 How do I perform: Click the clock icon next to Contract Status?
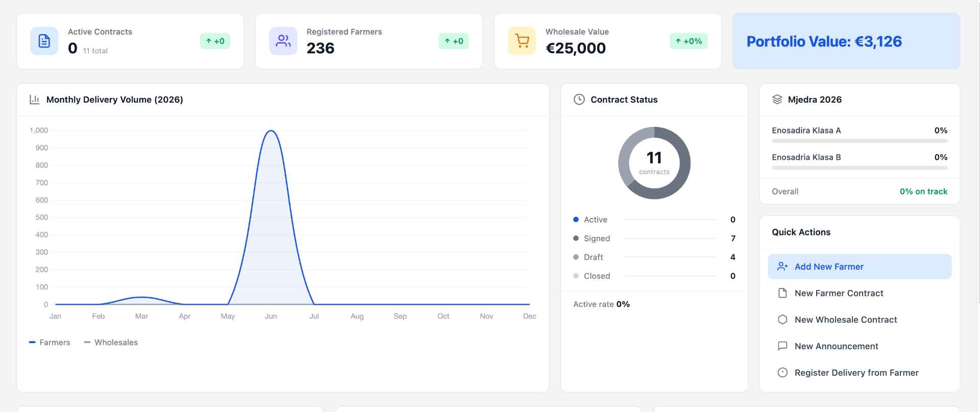[x=579, y=100]
